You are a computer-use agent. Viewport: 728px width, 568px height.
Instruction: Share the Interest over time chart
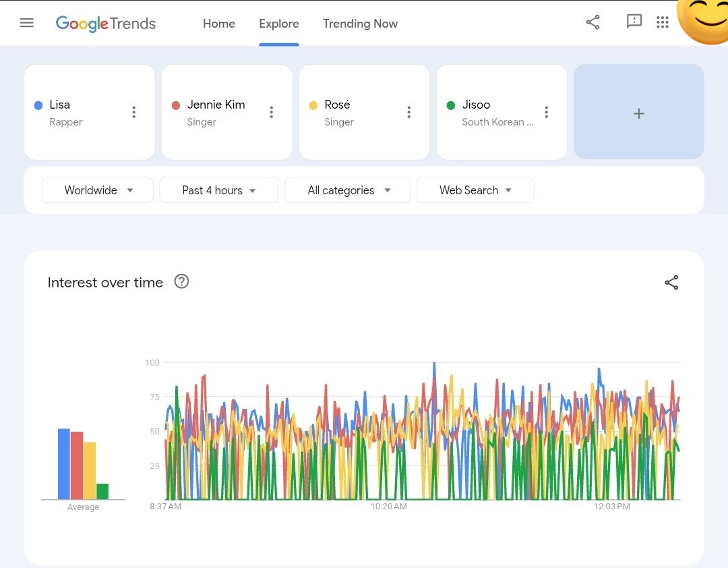click(671, 282)
